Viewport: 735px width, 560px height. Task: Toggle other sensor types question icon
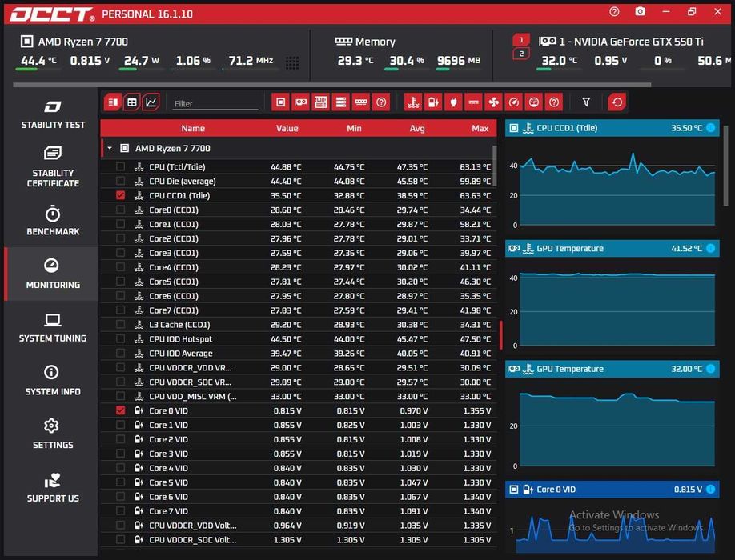(554, 102)
